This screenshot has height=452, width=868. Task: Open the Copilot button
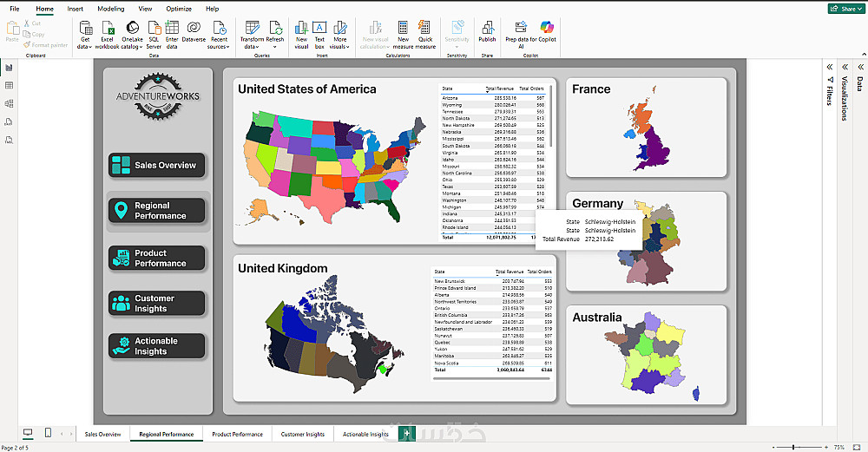coord(547,31)
